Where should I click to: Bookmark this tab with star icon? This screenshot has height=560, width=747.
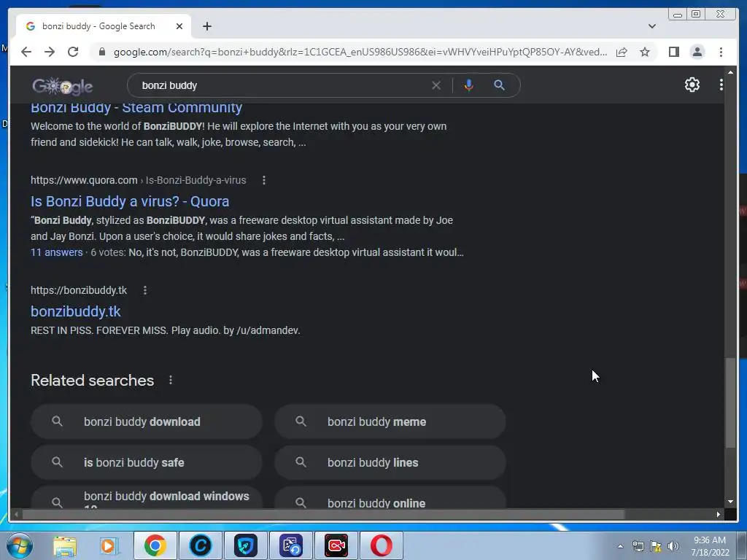tap(645, 52)
